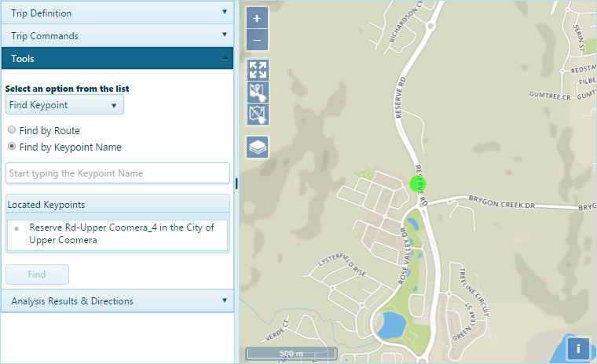Click the side panel collapse handle
The width and height of the screenshot is (597, 364).
236,182
